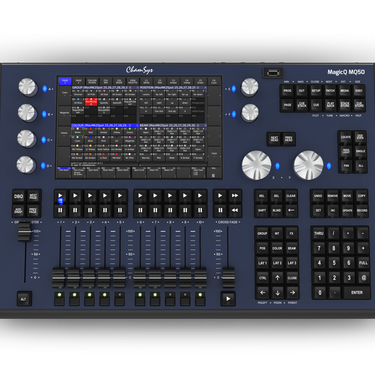
Task: Click the NEXT HEAD button
Action: pyautogui.click(x=274, y=139)
